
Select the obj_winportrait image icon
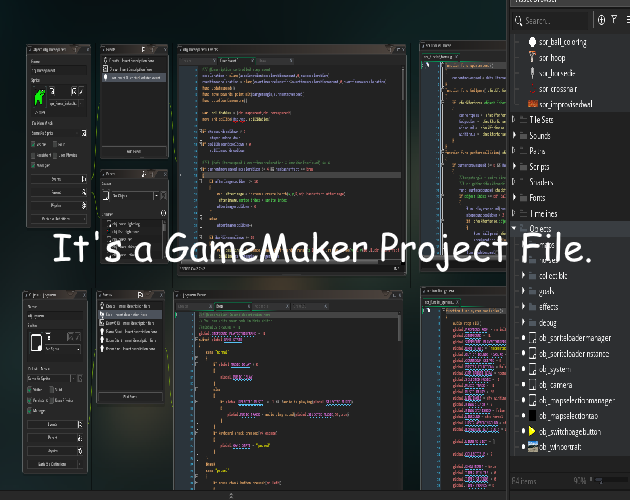point(532,447)
